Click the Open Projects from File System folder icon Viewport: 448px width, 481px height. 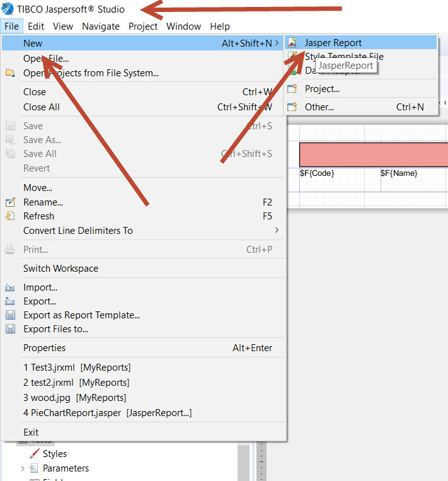[10, 73]
